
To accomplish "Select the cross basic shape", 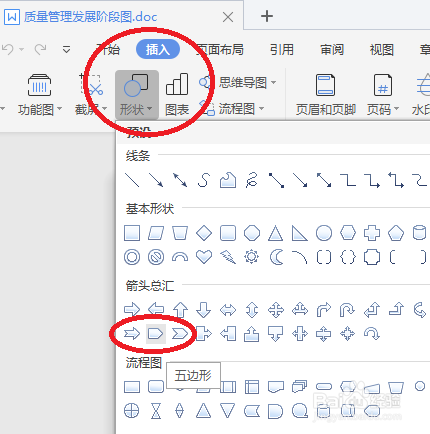I will point(372,233).
